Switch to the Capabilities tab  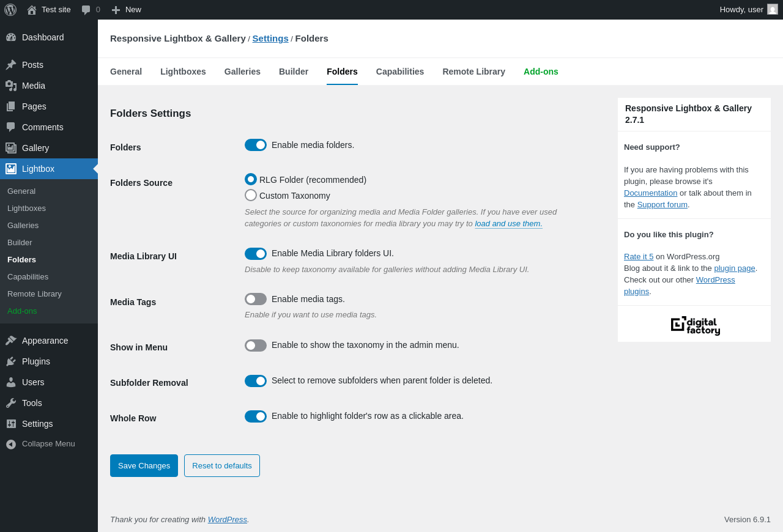point(400,72)
